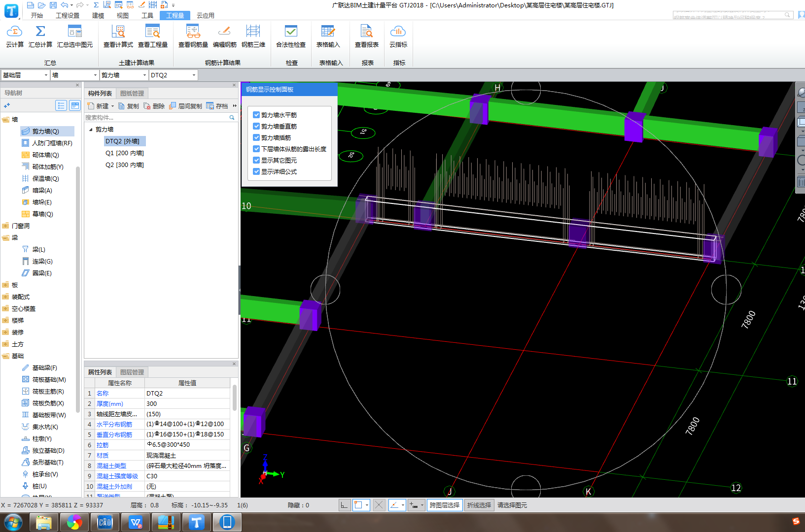Open the 云应用 ribbon tab
This screenshot has height=532, width=805.
click(x=206, y=16)
